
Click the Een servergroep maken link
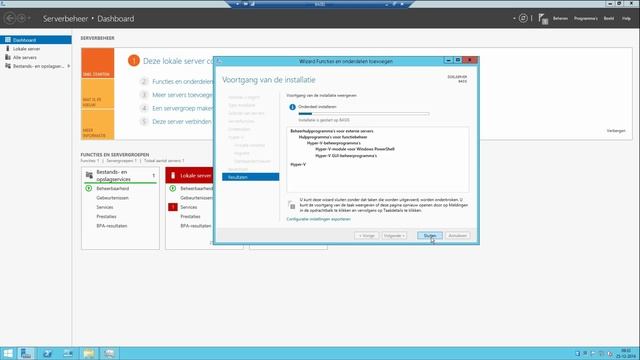(182, 109)
